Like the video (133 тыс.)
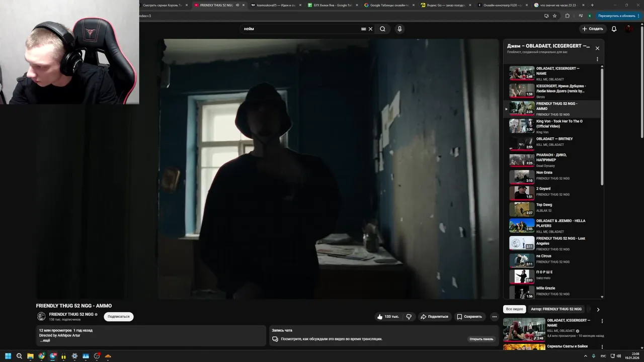Screen dimensions: 644x362 (388, 317)
